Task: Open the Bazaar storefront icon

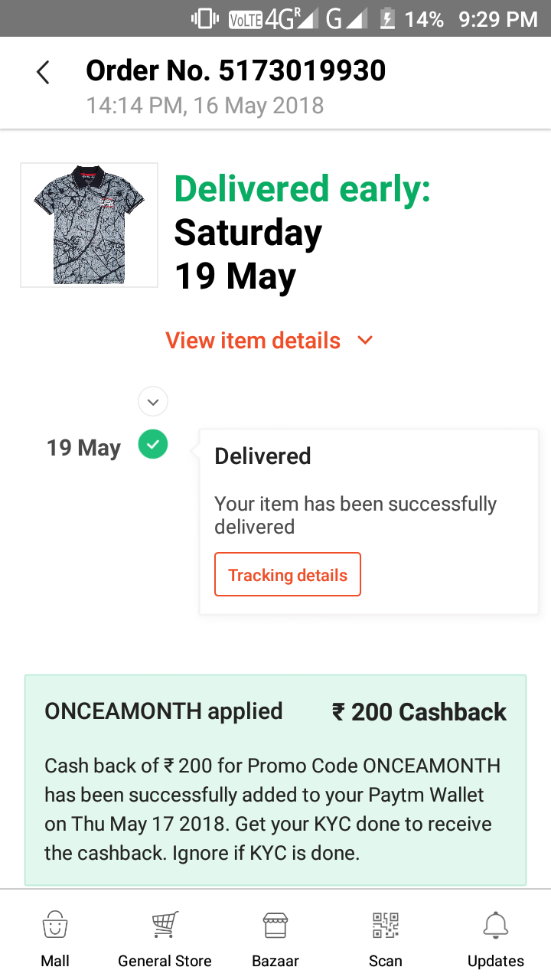Action: point(275,924)
